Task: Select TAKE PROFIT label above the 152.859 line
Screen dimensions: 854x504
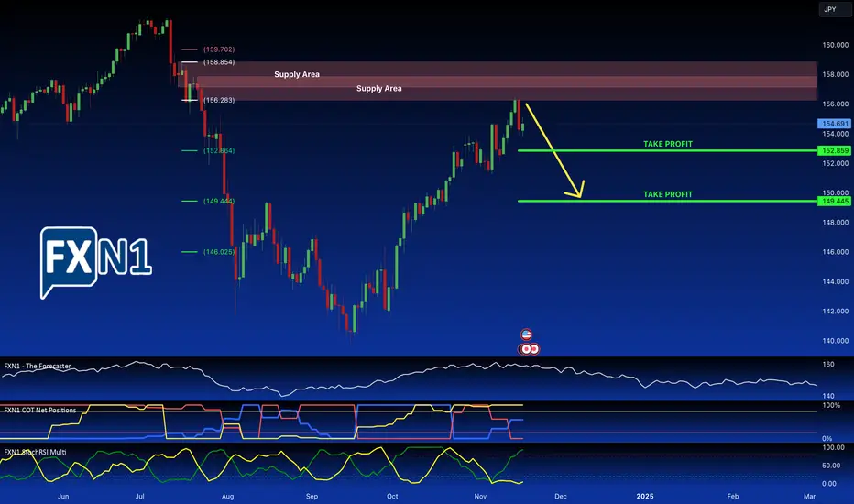Action: pyautogui.click(x=668, y=144)
